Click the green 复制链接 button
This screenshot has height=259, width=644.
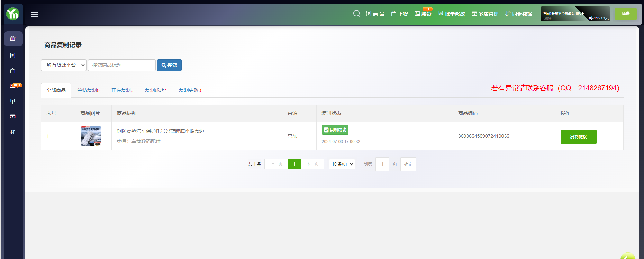pyautogui.click(x=578, y=137)
